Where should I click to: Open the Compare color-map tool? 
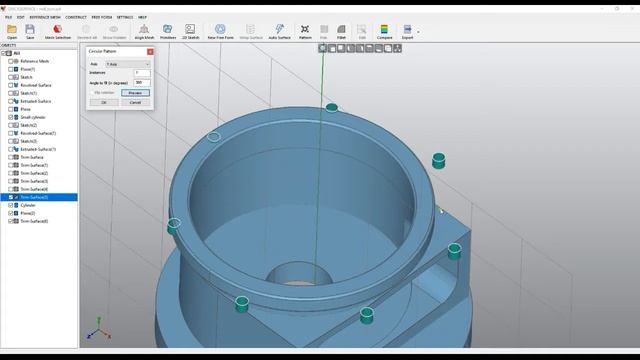pos(384,31)
